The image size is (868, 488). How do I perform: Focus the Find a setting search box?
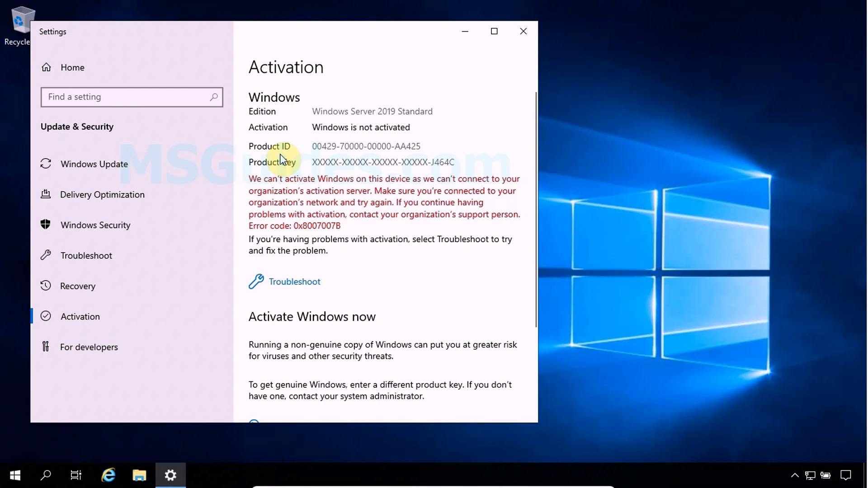pos(127,97)
